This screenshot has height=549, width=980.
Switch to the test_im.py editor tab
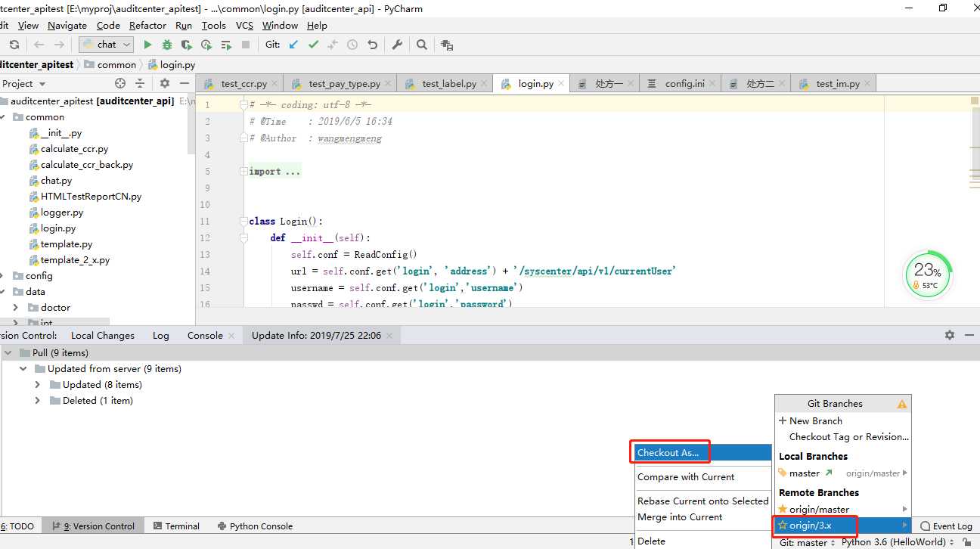(x=837, y=84)
